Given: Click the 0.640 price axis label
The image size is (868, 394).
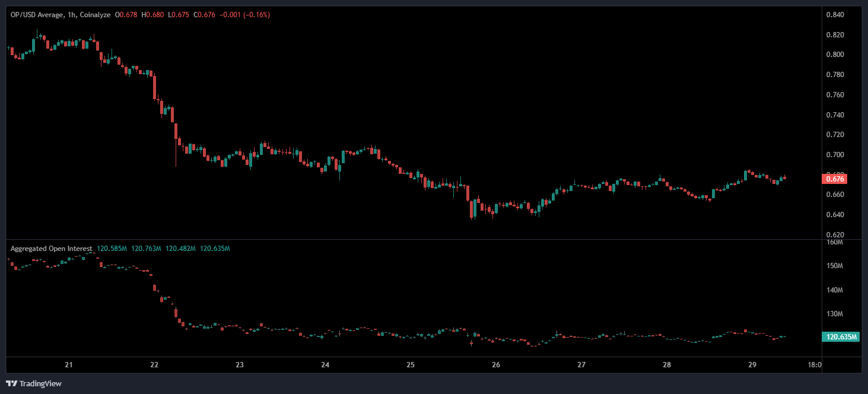Looking at the screenshot, I should [835, 215].
